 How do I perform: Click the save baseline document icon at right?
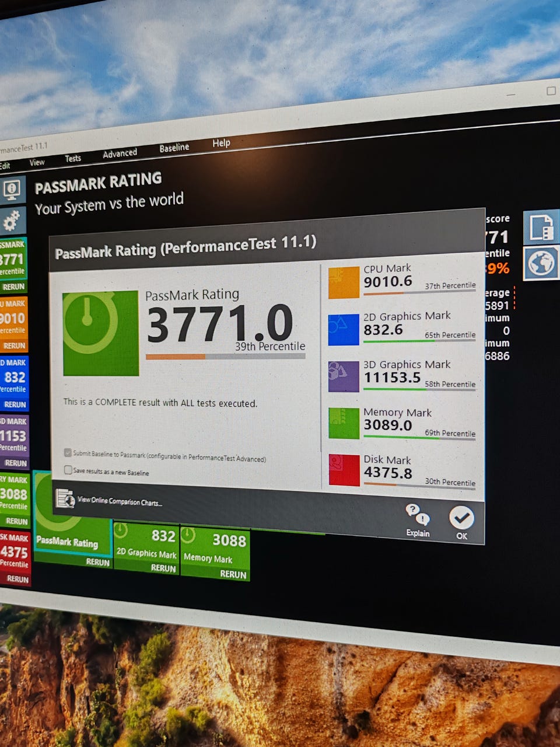tap(541, 227)
